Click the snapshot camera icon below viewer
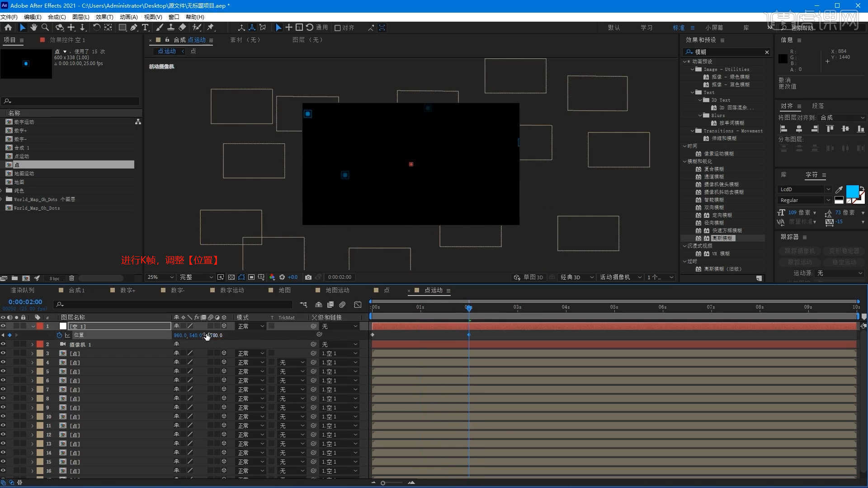The height and width of the screenshot is (488, 868). coord(308,277)
